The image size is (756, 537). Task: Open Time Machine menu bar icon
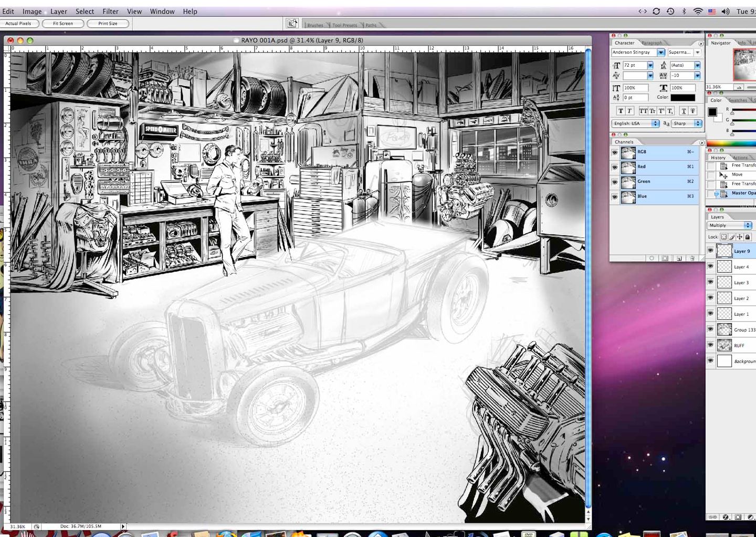coord(670,11)
